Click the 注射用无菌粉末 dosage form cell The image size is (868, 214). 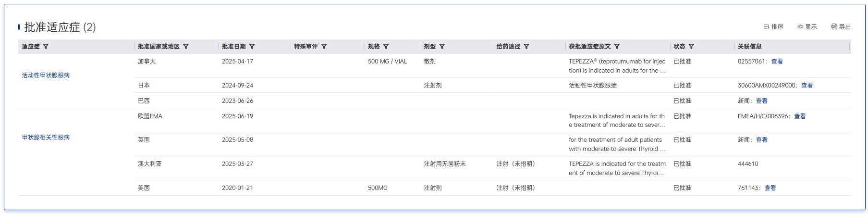(x=445, y=164)
